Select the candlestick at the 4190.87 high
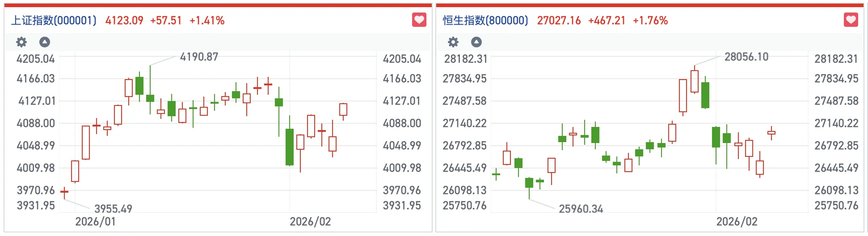Image resolution: width=868 pixels, height=236 pixels. [x=150, y=89]
